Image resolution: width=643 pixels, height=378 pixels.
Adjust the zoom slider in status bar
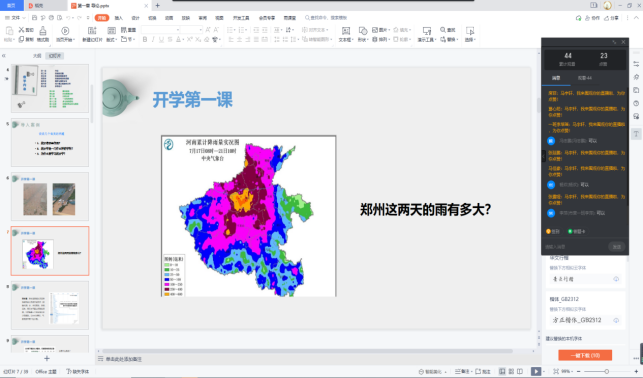pyautogui.click(x=606, y=371)
